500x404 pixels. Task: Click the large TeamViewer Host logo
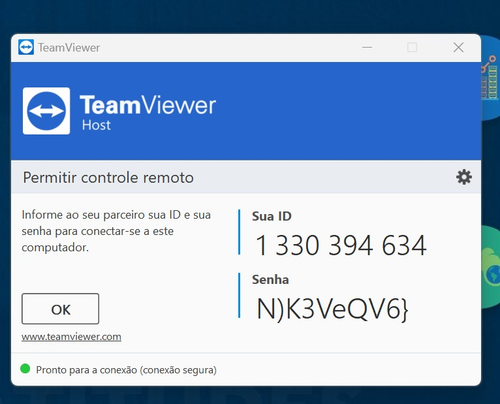46,111
